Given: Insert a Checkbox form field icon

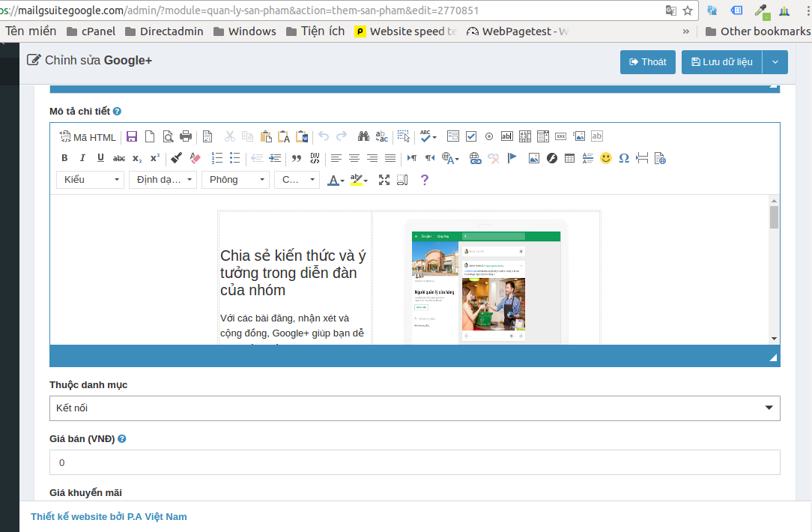Looking at the screenshot, I should [471, 136].
